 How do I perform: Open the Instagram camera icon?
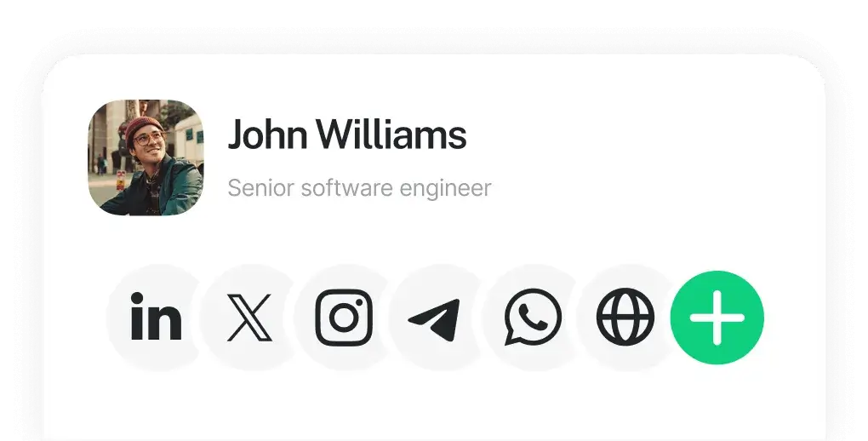(x=344, y=318)
